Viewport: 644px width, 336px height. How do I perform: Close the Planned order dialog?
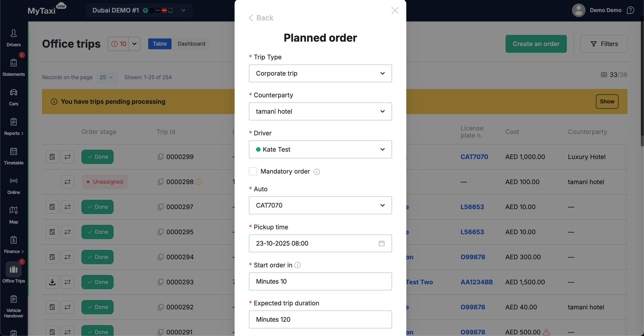395,11
